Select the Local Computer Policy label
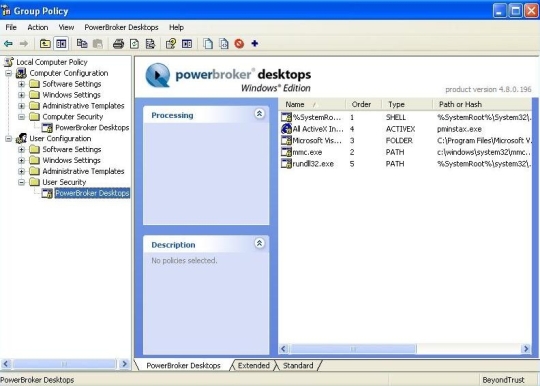The width and height of the screenshot is (540, 386). pos(52,62)
